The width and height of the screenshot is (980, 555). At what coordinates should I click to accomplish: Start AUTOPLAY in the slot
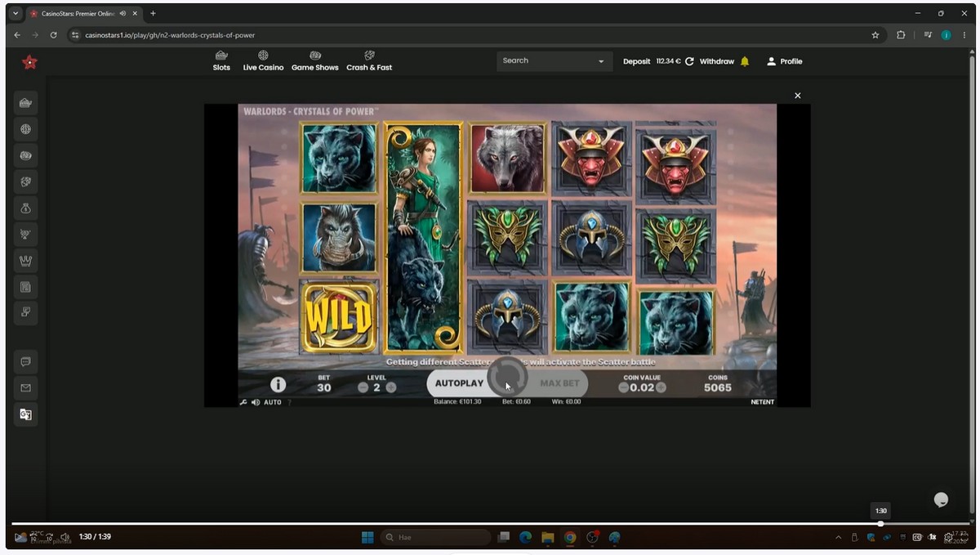pyautogui.click(x=459, y=383)
